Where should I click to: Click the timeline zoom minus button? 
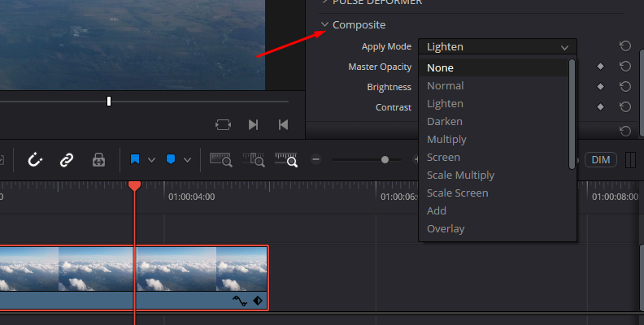tap(316, 160)
